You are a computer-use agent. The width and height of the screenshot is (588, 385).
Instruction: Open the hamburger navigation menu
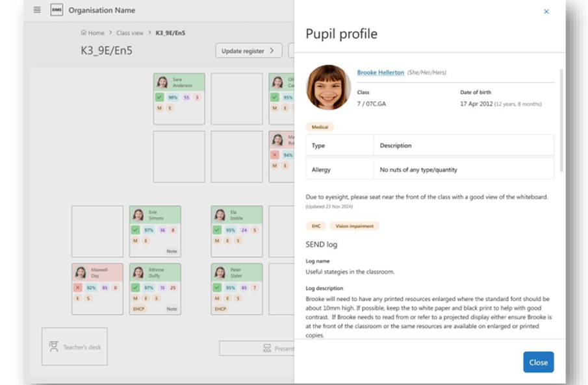coord(37,10)
